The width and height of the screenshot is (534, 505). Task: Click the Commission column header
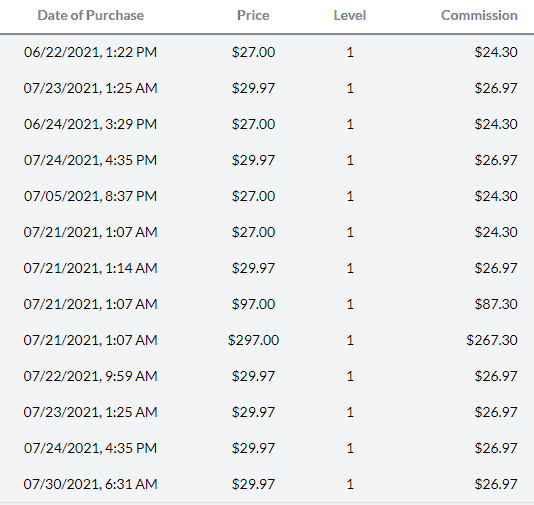(479, 15)
